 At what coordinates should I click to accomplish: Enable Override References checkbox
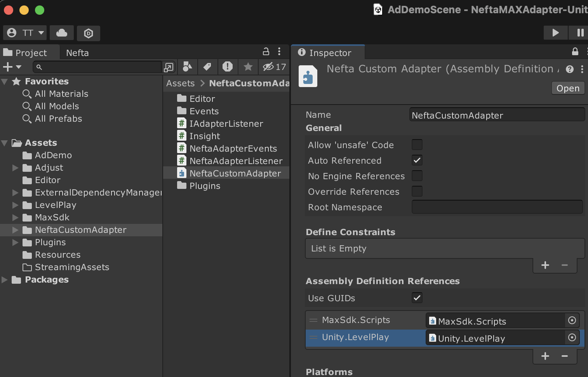(x=417, y=191)
